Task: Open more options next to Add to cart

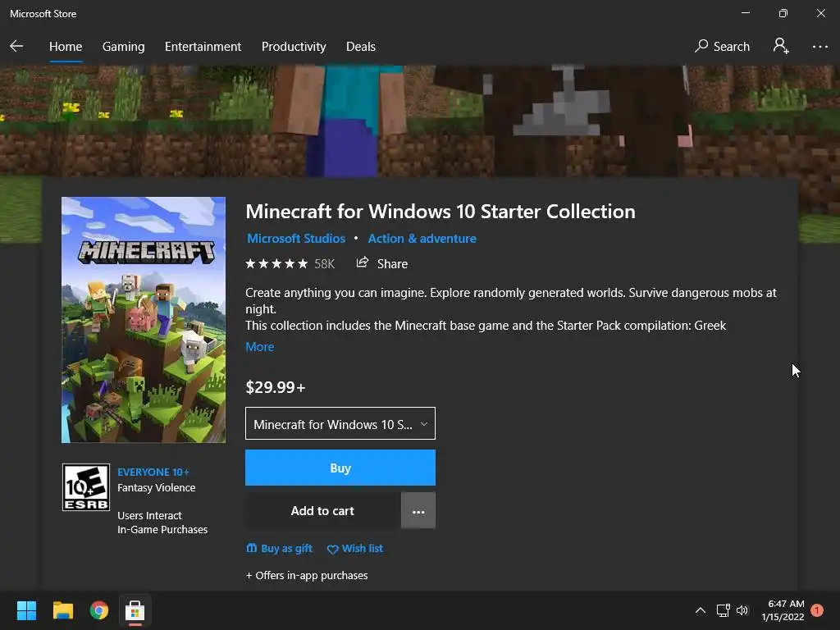Action: (x=418, y=511)
